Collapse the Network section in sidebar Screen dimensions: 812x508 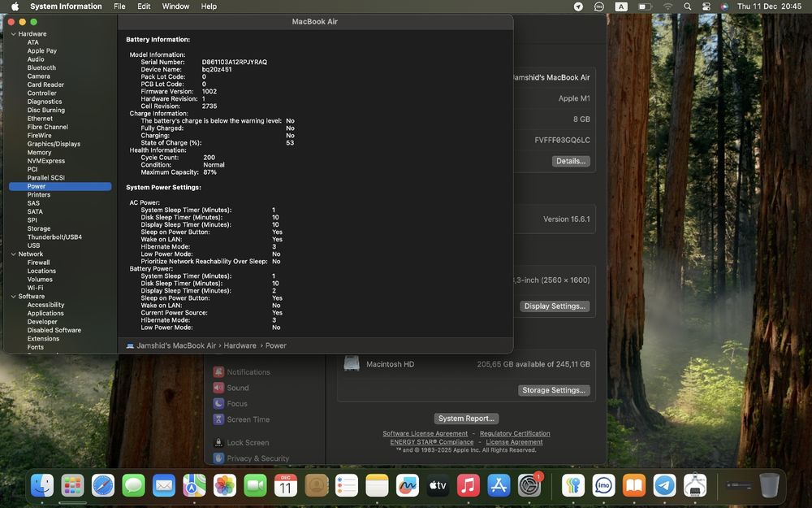(14, 254)
